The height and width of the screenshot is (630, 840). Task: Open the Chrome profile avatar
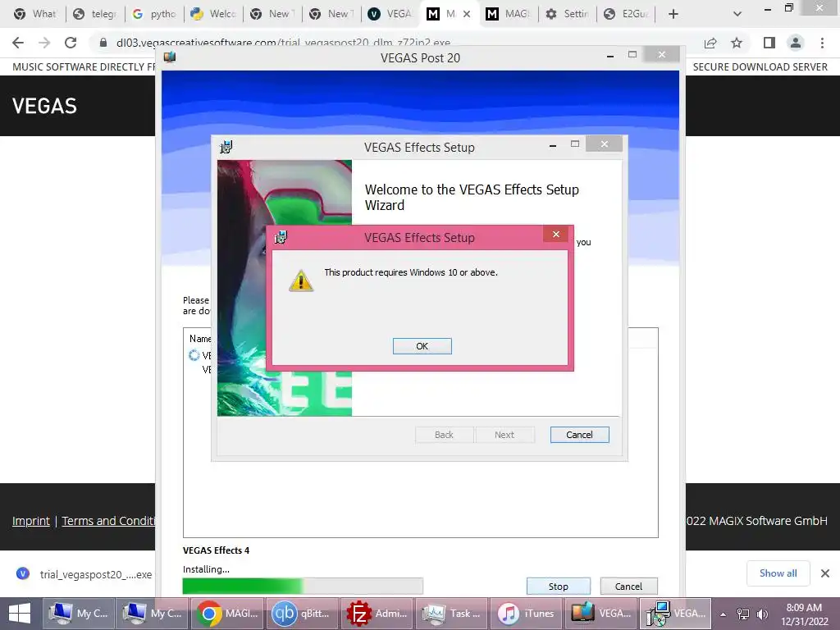[x=796, y=43]
